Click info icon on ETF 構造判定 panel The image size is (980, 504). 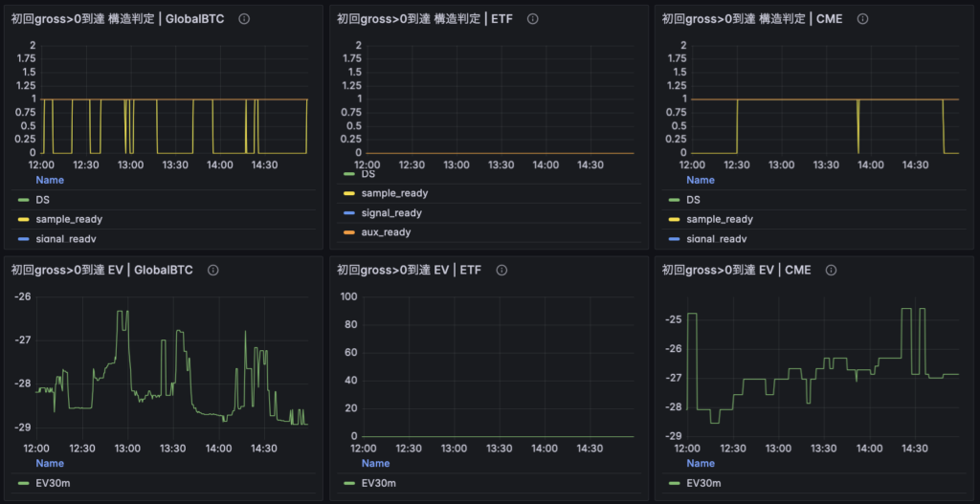pyautogui.click(x=532, y=19)
